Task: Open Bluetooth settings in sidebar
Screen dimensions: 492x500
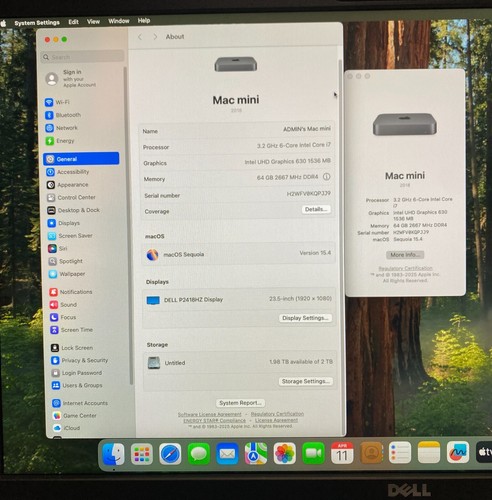Action: [63, 115]
